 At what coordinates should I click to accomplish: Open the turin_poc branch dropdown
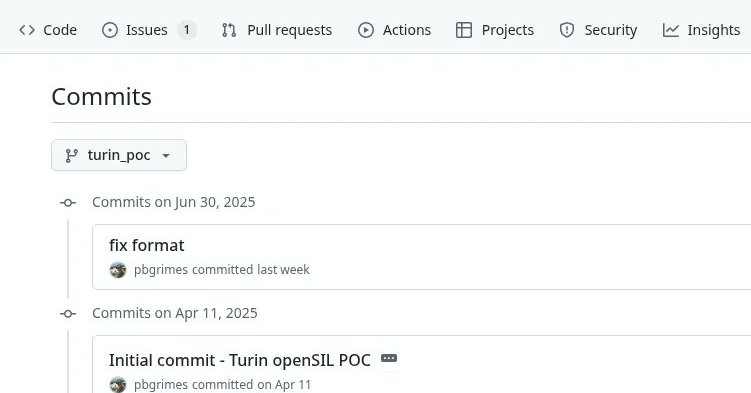pos(119,155)
